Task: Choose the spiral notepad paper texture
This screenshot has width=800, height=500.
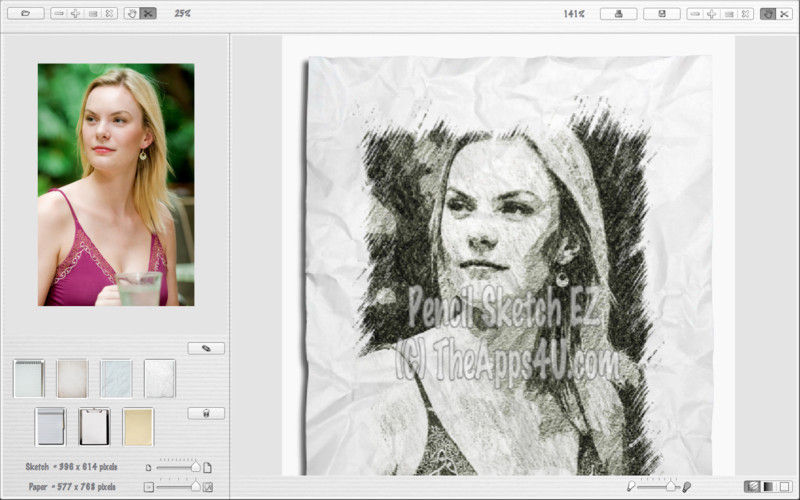Action: (x=29, y=379)
